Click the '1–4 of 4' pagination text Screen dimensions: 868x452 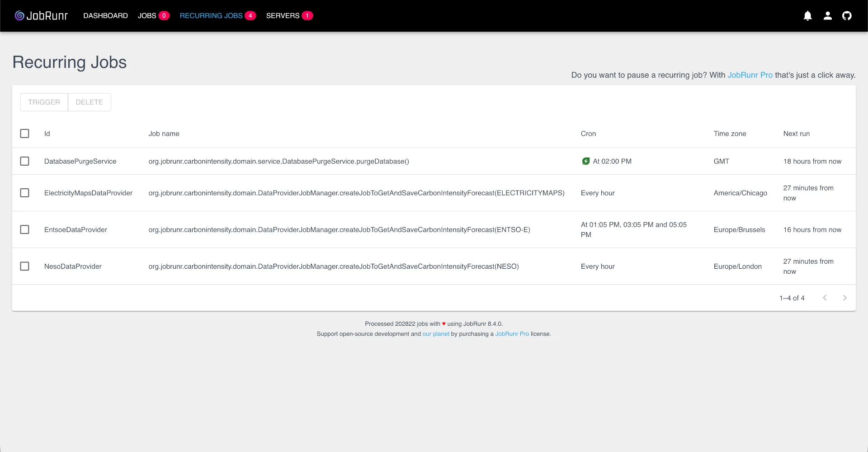pyautogui.click(x=792, y=298)
